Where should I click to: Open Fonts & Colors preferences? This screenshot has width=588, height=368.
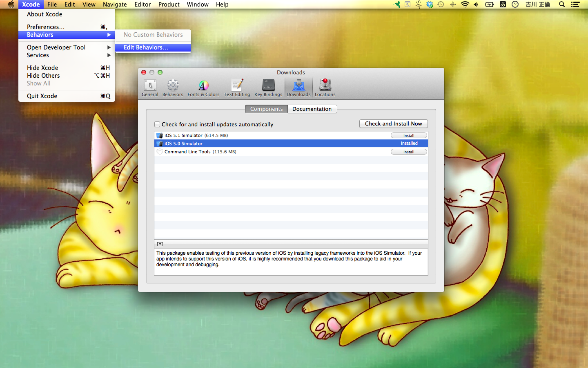point(203,88)
